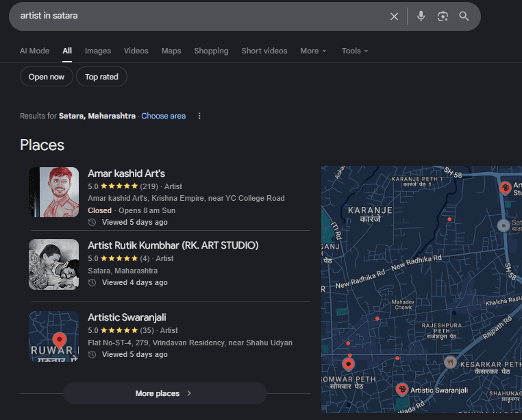The image size is (522, 420).
Task: Open Amar kashid Art's listing title
Action: (127, 173)
